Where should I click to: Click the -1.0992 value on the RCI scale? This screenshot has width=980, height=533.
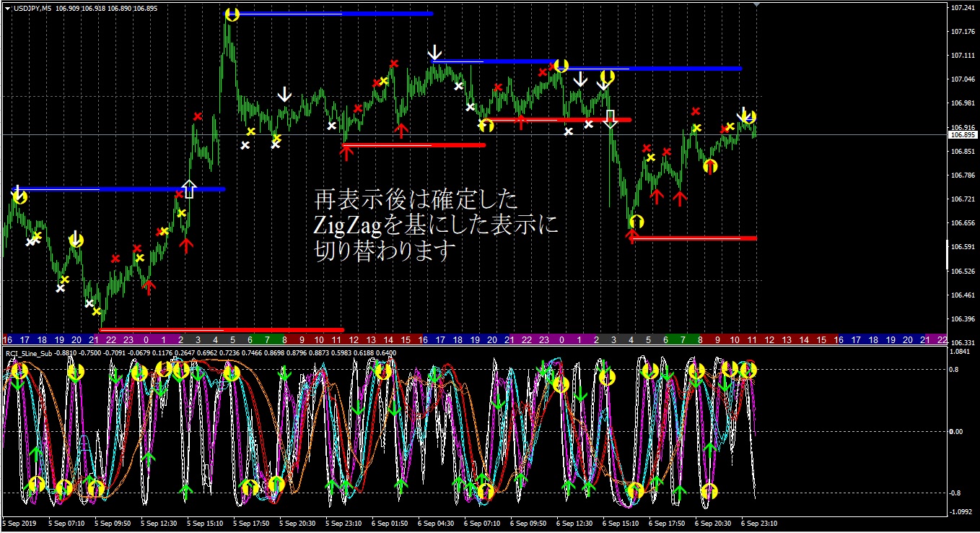pyautogui.click(x=962, y=511)
